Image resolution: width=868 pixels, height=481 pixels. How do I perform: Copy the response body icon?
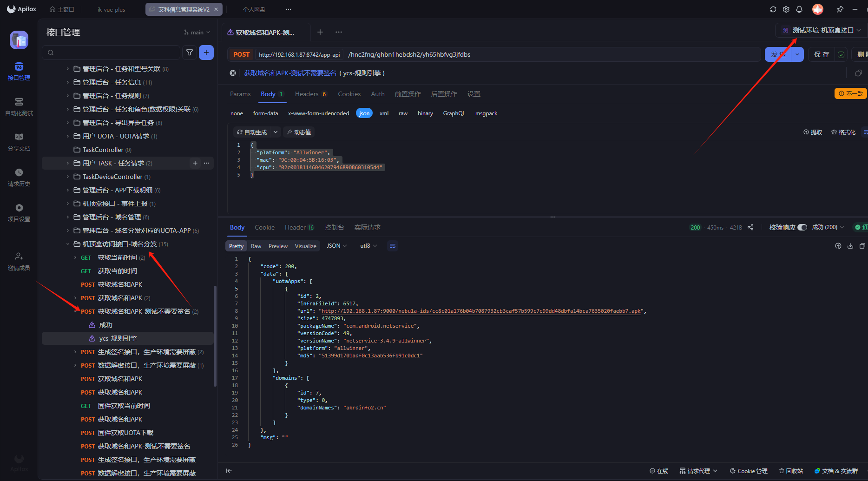click(x=862, y=246)
